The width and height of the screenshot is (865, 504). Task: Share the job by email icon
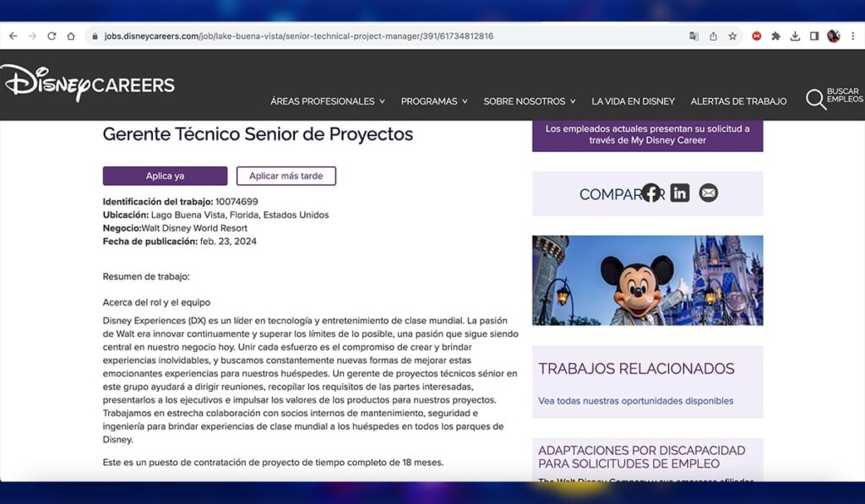coord(709,193)
